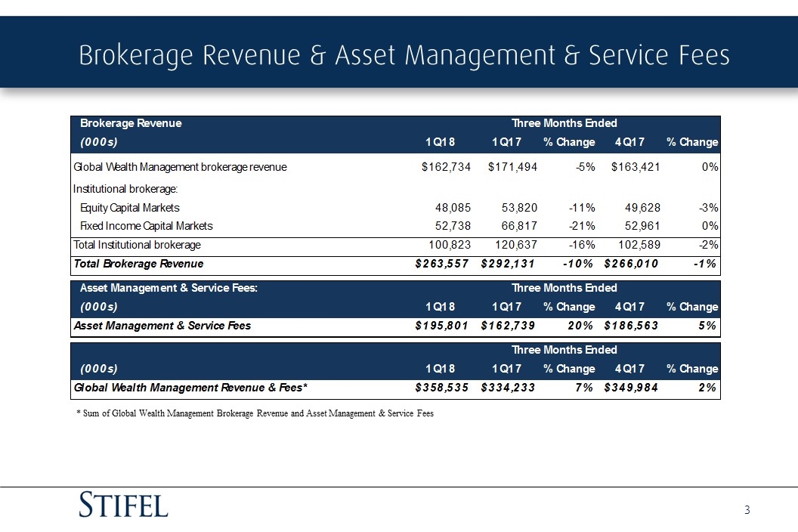Click the slide title text
The height and width of the screenshot is (532, 798).
tap(404, 54)
